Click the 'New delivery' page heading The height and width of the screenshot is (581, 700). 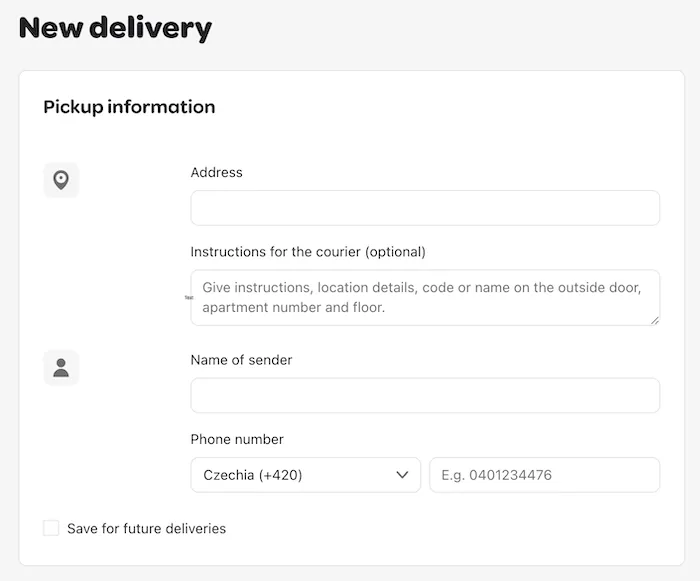click(x=115, y=28)
